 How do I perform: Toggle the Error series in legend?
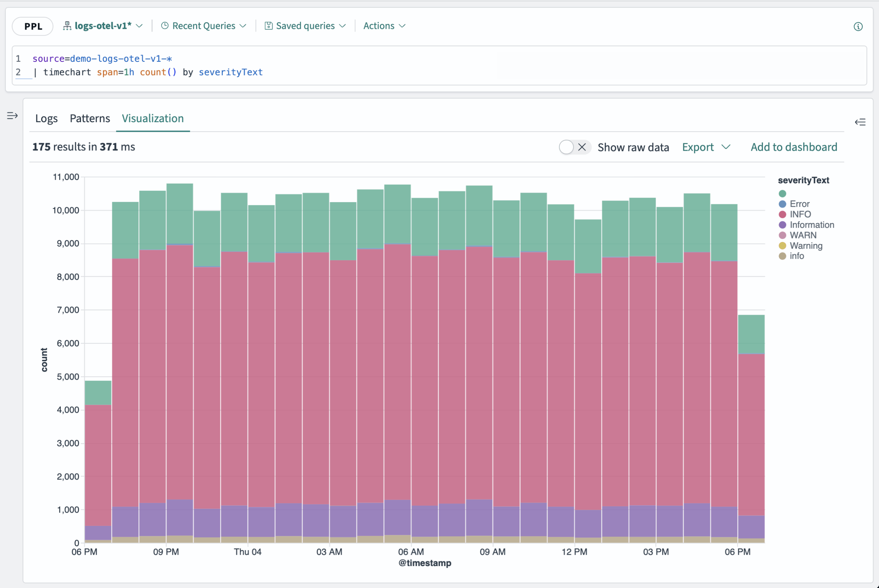click(x=799, y=204)
